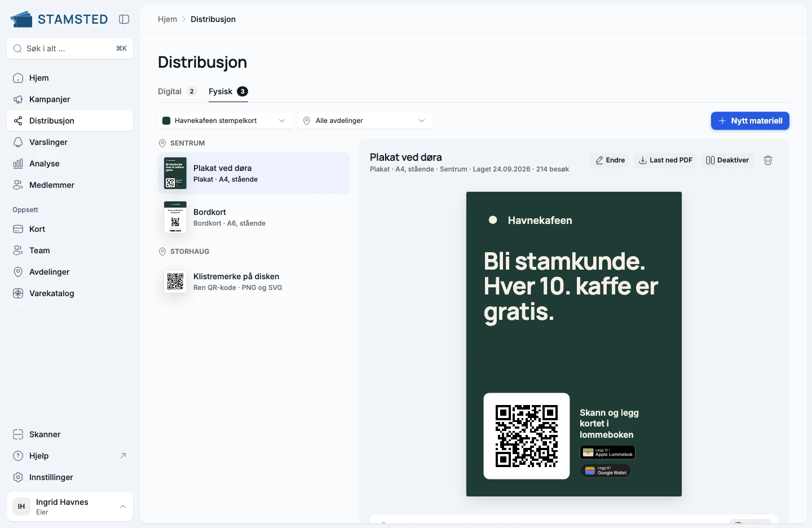Click the Stamsted logo
Image resolution: width=812 pixels, height=528 pixels.
59,19
